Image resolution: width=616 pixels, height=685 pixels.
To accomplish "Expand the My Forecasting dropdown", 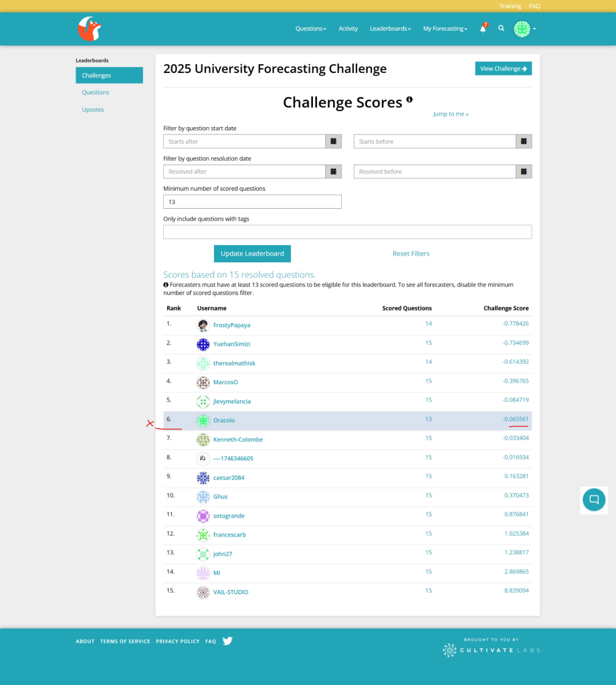I will point(445,29).
